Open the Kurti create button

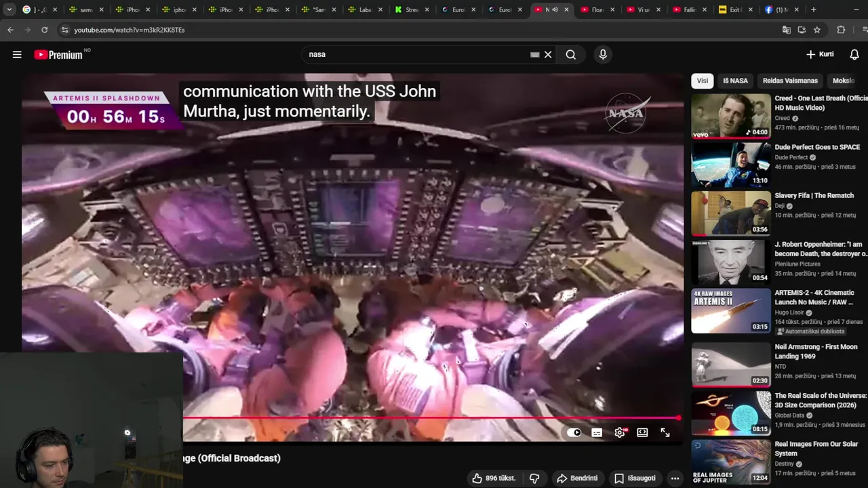(820, 54)
